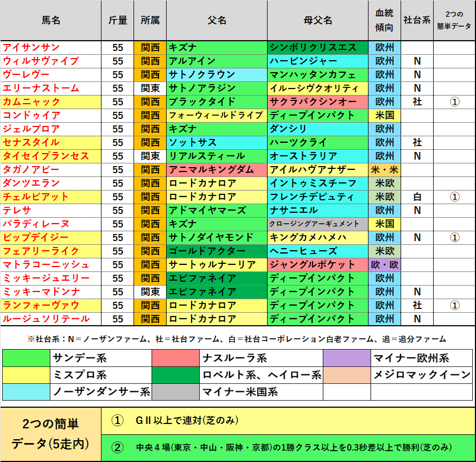Click the 2つの簡単データ column header
476x462 pixels.
coord(454,20)
